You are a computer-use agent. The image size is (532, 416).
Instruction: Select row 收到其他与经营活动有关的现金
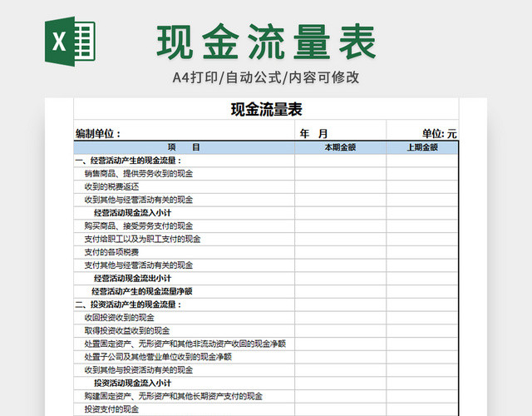266,200
